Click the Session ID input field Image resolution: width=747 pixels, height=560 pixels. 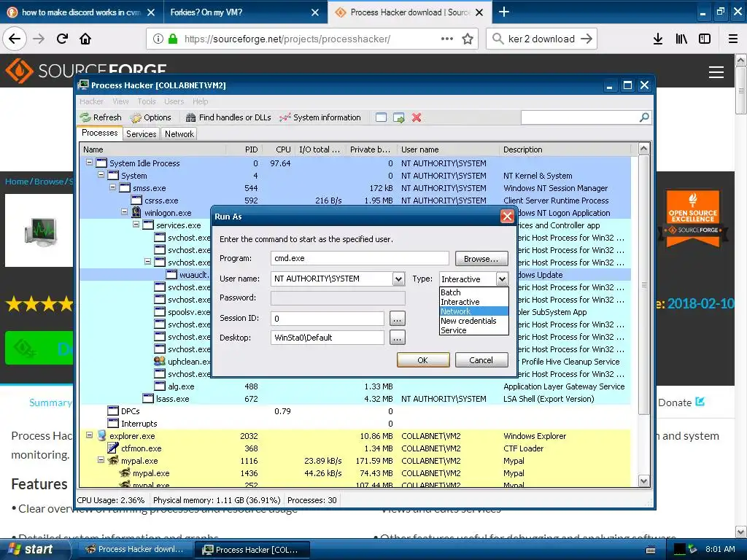(x=328, y=319)
